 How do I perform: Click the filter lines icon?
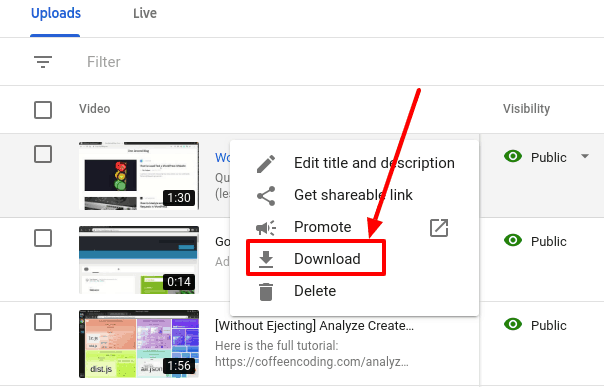(43, 62)
